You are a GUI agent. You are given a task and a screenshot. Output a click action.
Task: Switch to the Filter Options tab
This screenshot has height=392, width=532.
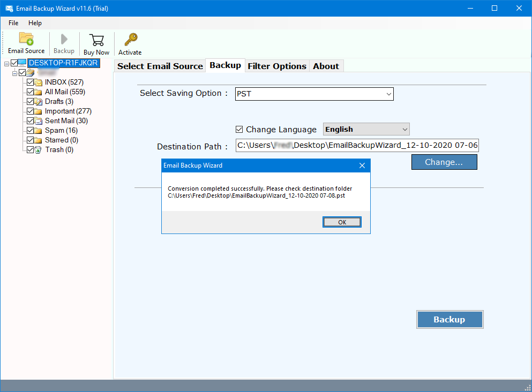click(277, 66)
